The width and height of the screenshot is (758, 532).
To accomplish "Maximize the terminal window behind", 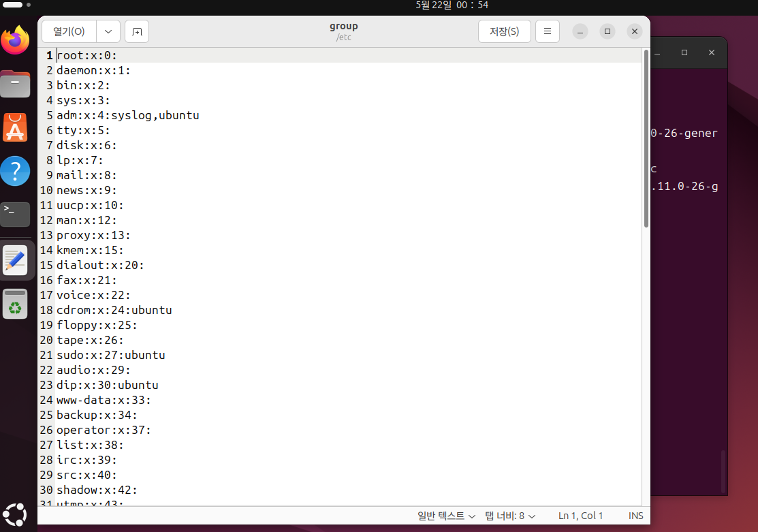I will click(684, 52).
